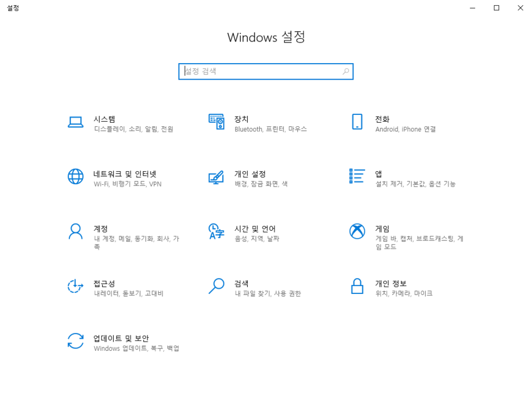Click description 위치, 카메라, 마이크
The width and height of the screenshot is (532, 415).
[x=404, y=293]
